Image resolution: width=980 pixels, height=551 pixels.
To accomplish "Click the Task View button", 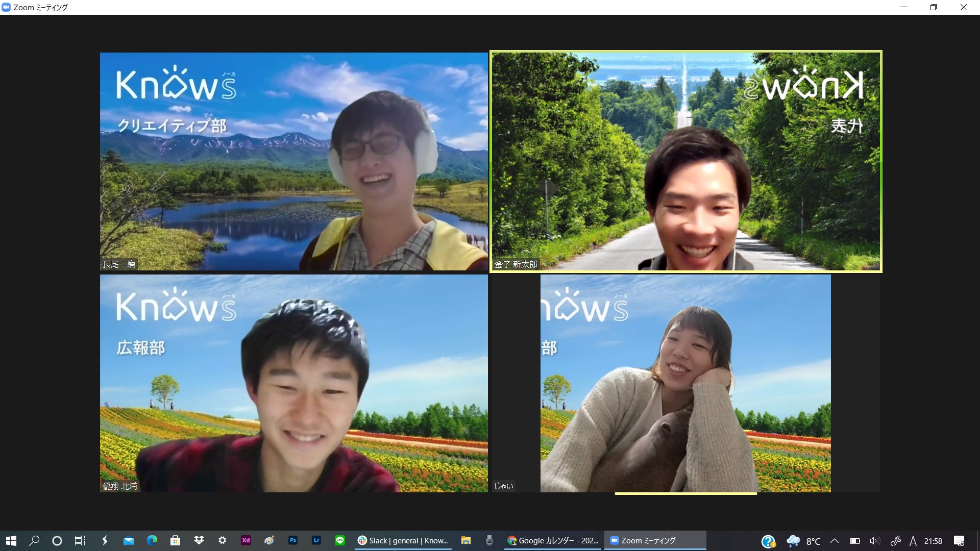I will pyautogui.click(x=80, y=540).
